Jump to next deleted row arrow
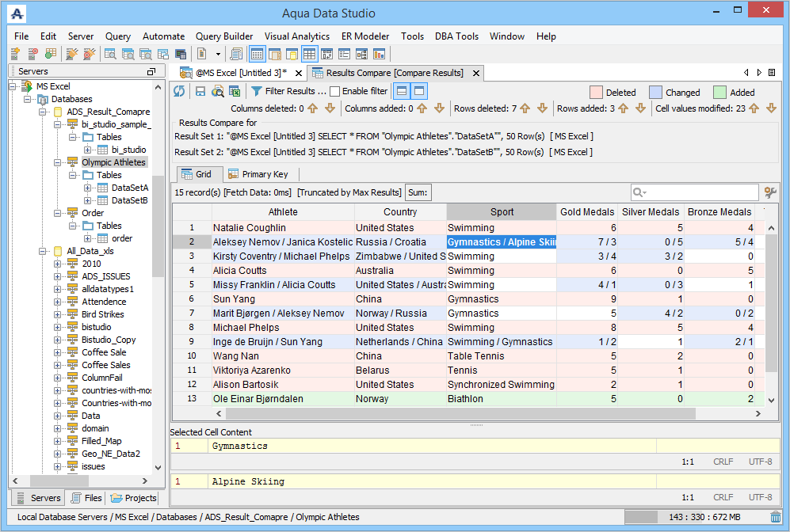The width and height of the screenshot is (790, 532). click(x=542, y=108)
